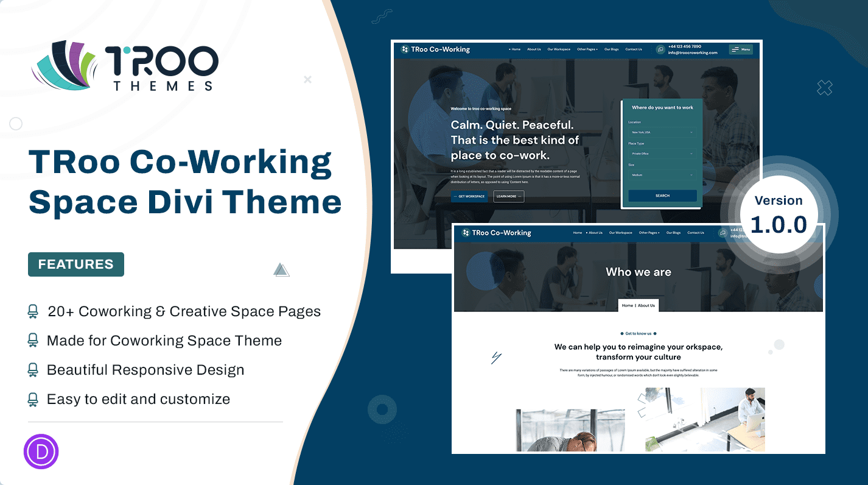This screenshot has width=868, height=485.
Task: Click 'TRoo Co-Working Space Divi Theme' title
Action: pos(185,182)
